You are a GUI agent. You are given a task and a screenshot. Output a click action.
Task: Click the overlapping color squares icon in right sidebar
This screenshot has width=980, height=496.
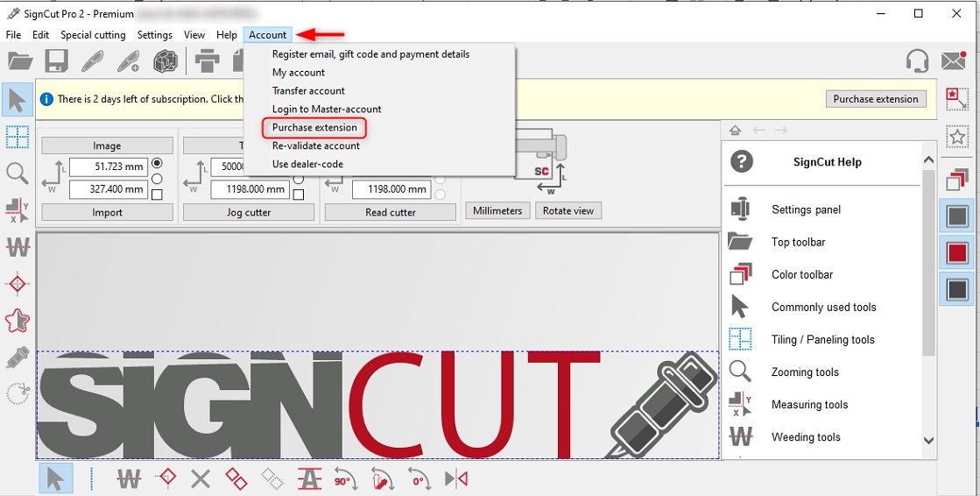957,181
